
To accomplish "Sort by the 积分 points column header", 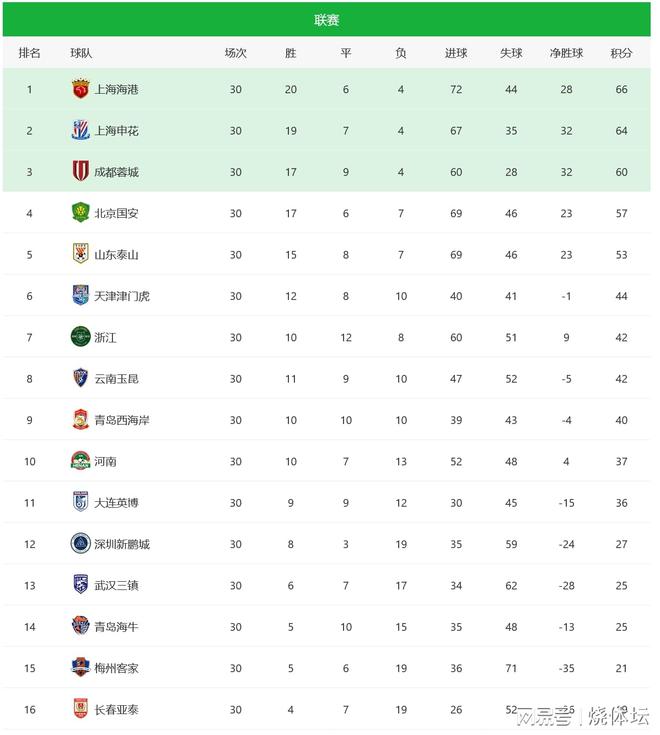I will point(621,53).
